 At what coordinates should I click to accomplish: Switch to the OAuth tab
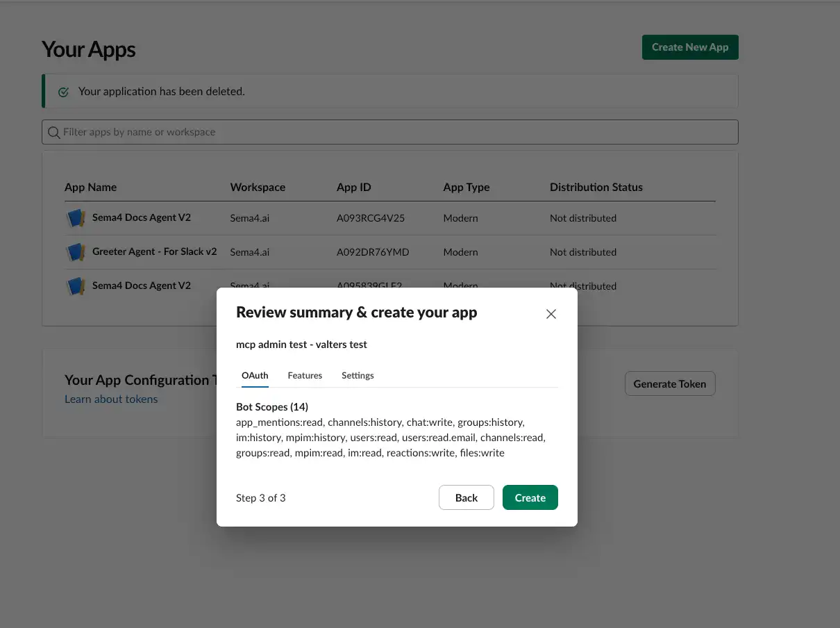[x=255, y=375]
